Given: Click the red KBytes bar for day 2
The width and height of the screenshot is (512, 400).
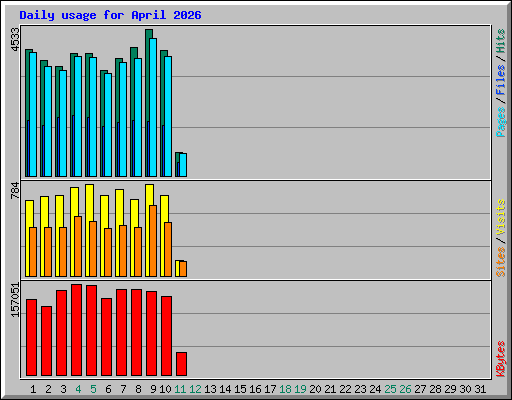Looking at the screenshot, I should click(x=46, y=341).
